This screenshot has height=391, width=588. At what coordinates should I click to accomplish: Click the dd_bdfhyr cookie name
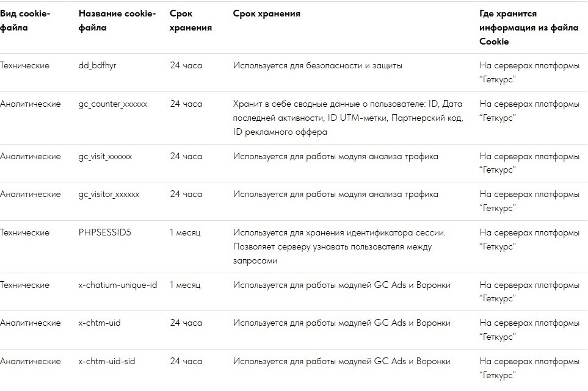[x=97, y=65]
